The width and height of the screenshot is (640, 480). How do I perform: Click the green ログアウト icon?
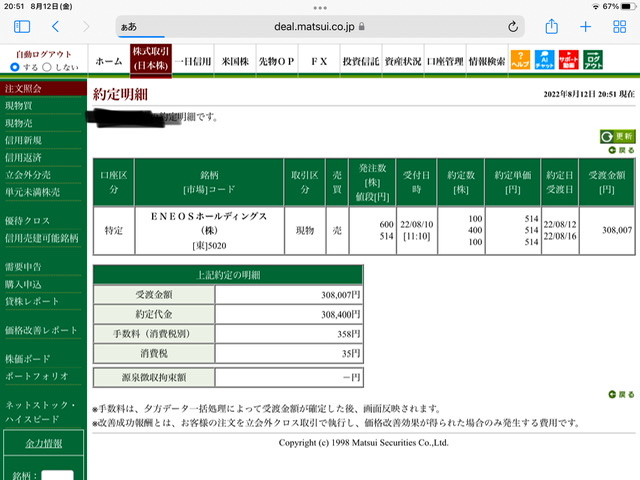click(x=593, y=60)
